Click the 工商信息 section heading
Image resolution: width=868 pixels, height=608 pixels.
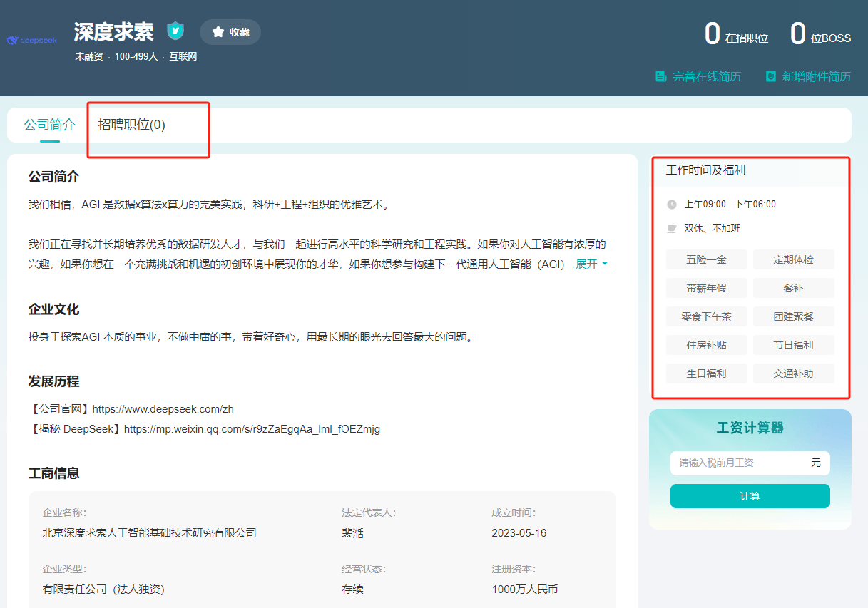tap(53, 473)
